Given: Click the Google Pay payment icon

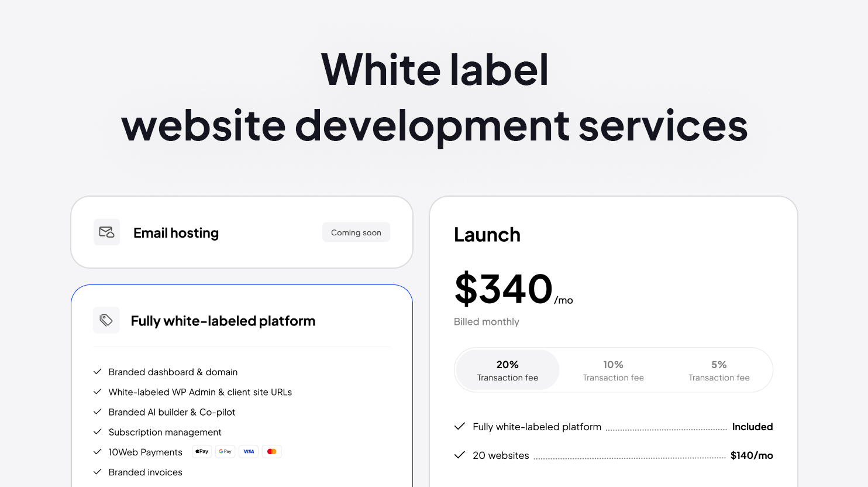Looking at the screenshot, I should (225, 451).
